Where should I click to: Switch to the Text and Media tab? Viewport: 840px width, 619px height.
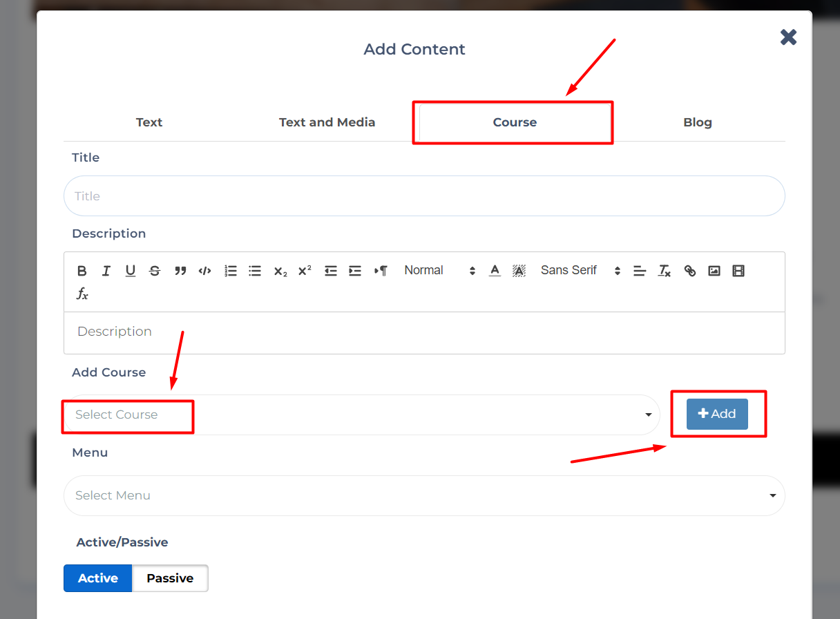coord(327,122)
